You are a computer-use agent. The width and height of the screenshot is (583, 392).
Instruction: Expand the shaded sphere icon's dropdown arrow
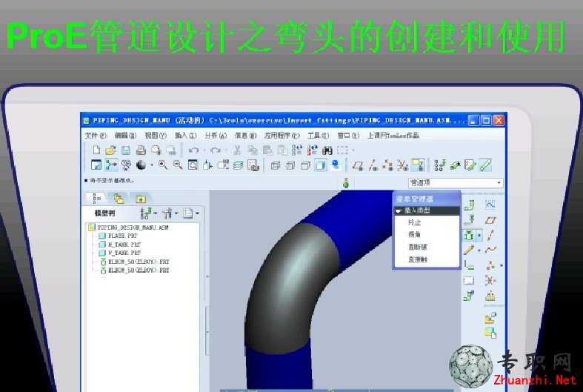click(x=152, y=165)
